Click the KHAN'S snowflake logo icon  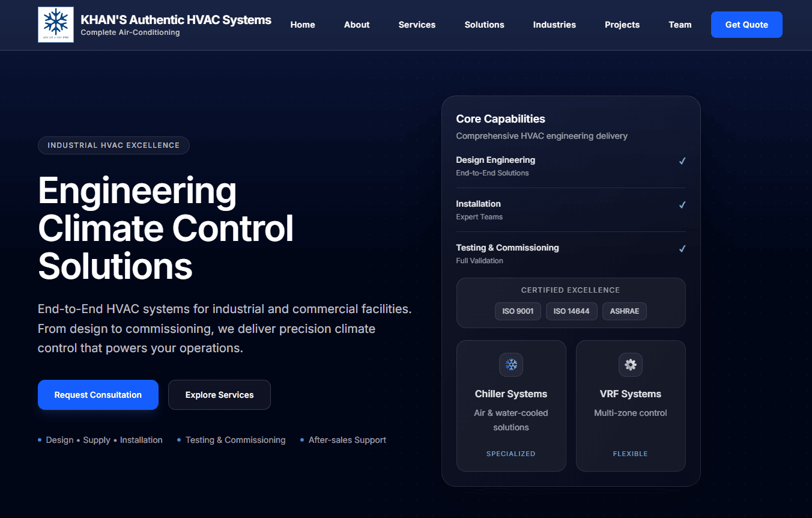(56, 25)
